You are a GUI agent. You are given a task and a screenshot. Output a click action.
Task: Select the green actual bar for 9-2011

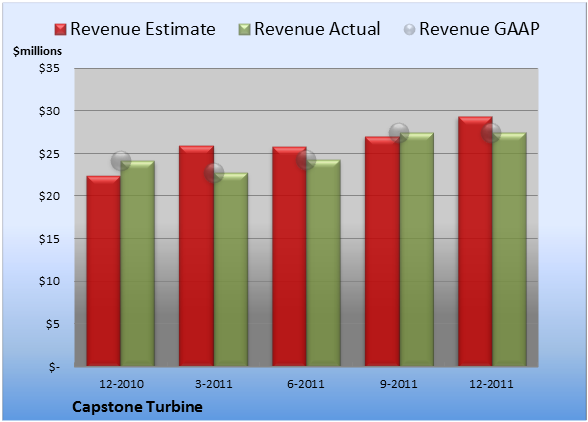(x=417, y=249)
